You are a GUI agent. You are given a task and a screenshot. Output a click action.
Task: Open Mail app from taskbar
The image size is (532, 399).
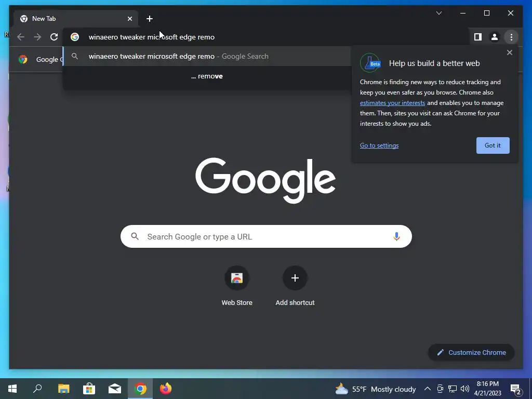115,389
